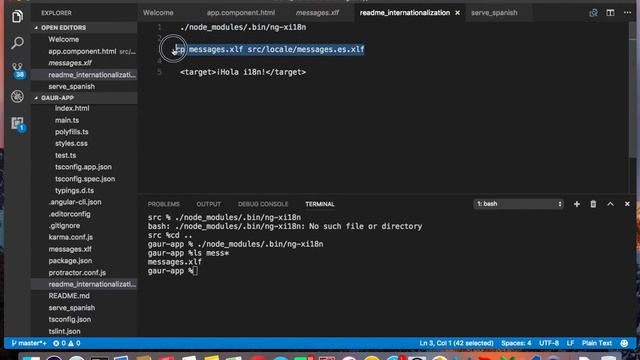Open tsconfig.app.json in the file tree
Viewport: 640px width, 360px height.
coord(84,167)
